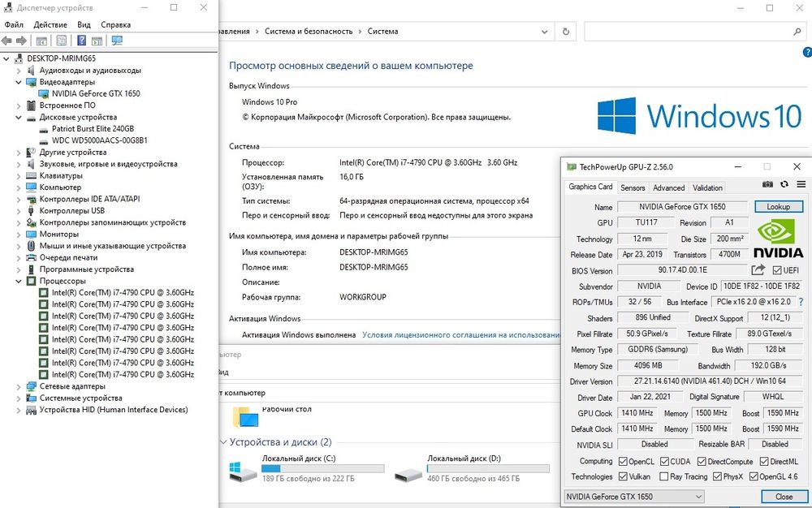Toggle OpenCL checkbox

[623, 462]
